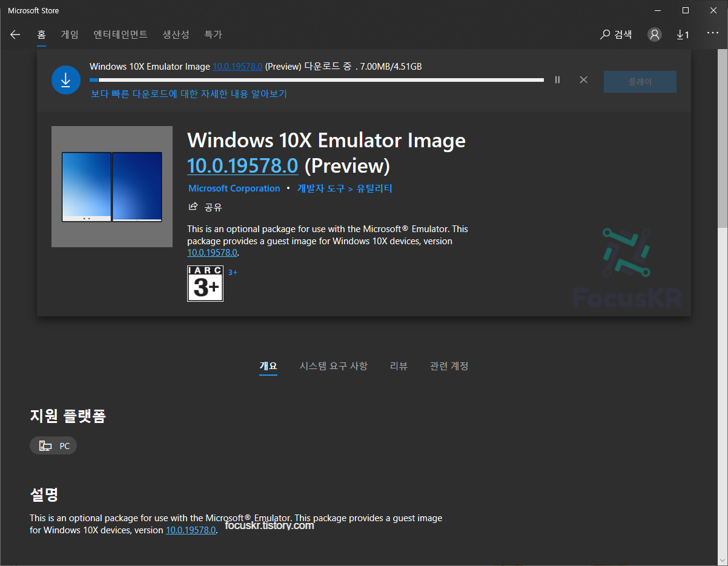Click the IARC 3+ rating badge
This screenshot has height=566, width=728.
(x=205, y=284)
